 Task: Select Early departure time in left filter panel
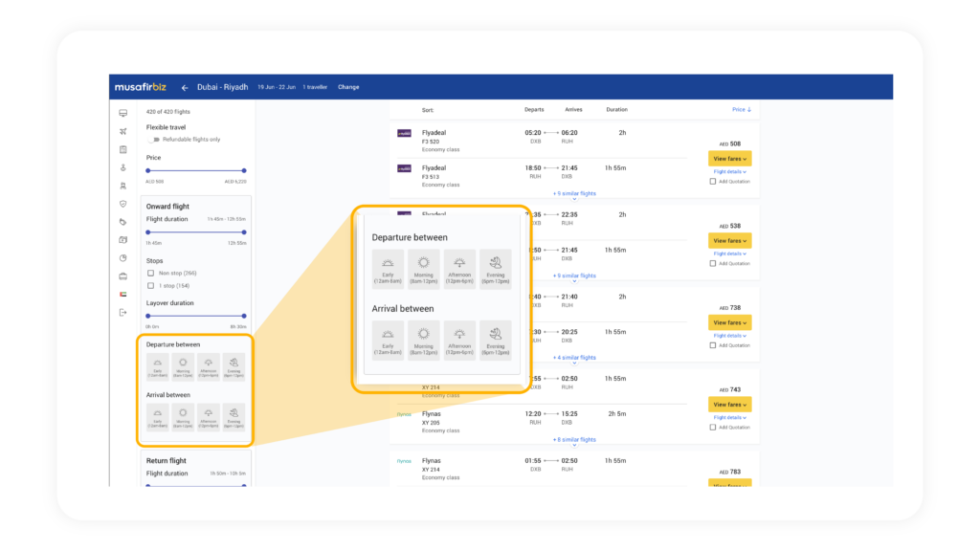coord(158,367)
